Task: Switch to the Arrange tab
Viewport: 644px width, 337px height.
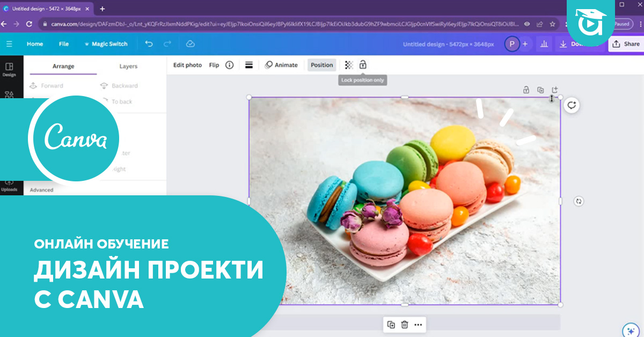Action: click(63, 67)
